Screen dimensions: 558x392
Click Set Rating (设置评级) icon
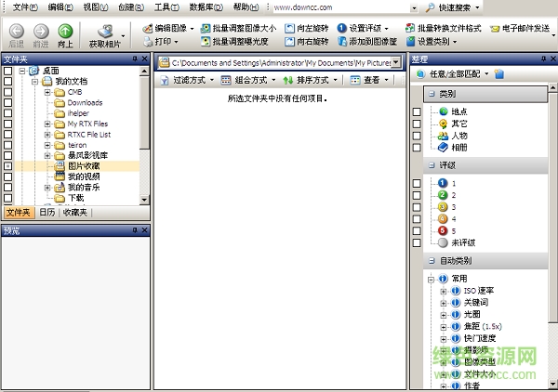(341, 28)
